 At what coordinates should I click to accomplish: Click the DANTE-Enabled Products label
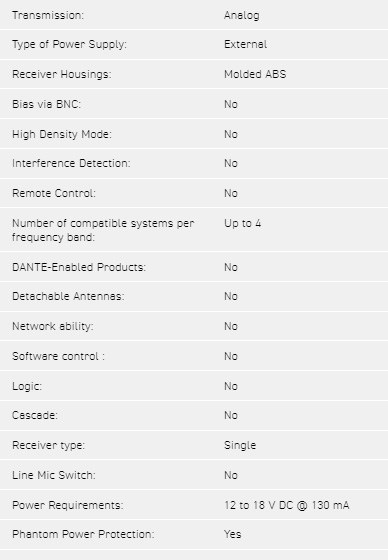tap(79, 267)
